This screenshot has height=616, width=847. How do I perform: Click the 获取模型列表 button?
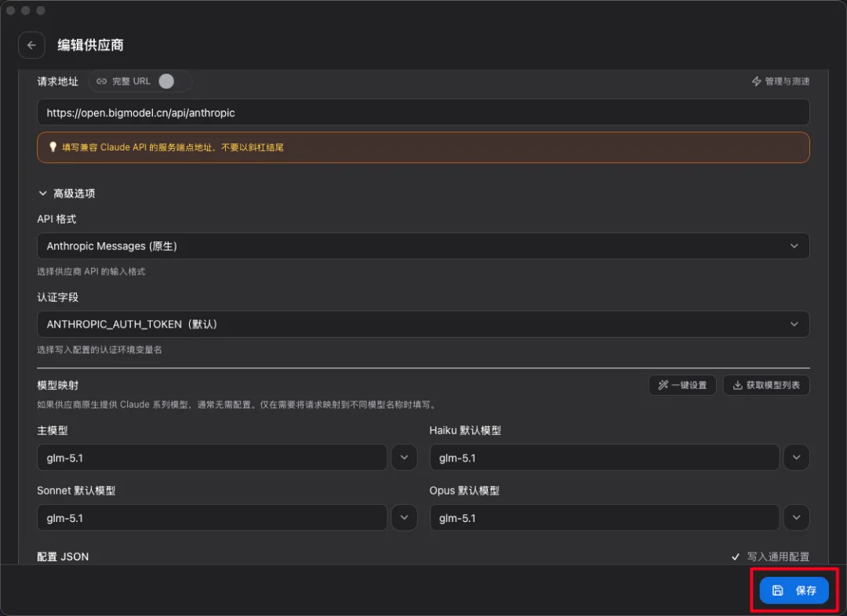point(765,385)
